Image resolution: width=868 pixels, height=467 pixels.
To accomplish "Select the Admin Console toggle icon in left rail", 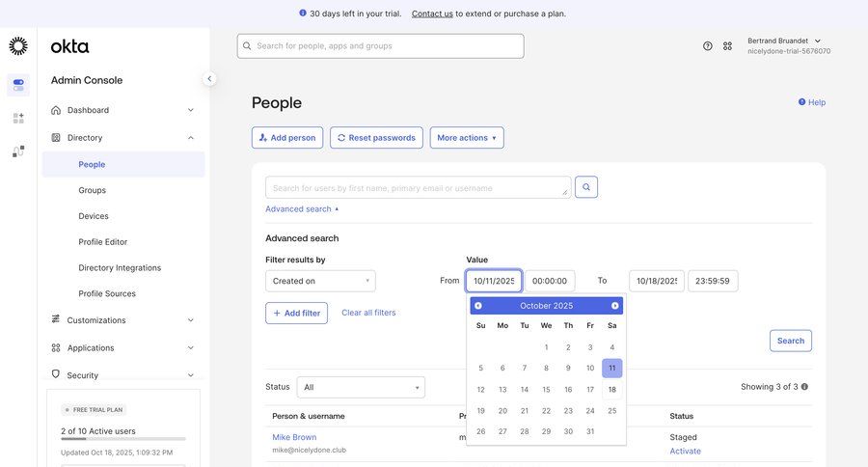I will 18,85.
